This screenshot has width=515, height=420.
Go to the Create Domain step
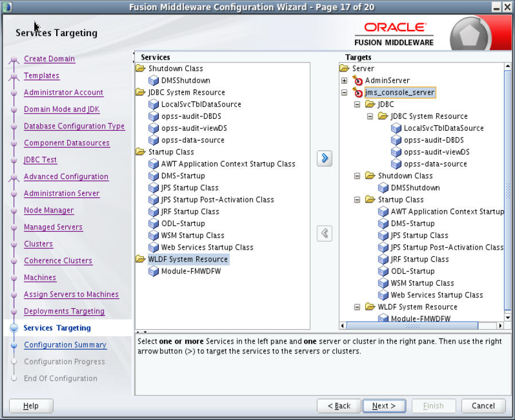point(49,59)
